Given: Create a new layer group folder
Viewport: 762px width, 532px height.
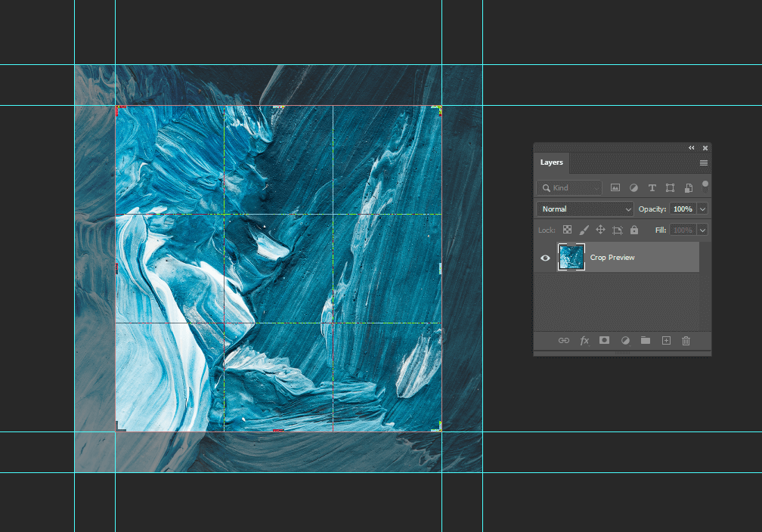Looking at the screenshot, I should tap(646, 340).
